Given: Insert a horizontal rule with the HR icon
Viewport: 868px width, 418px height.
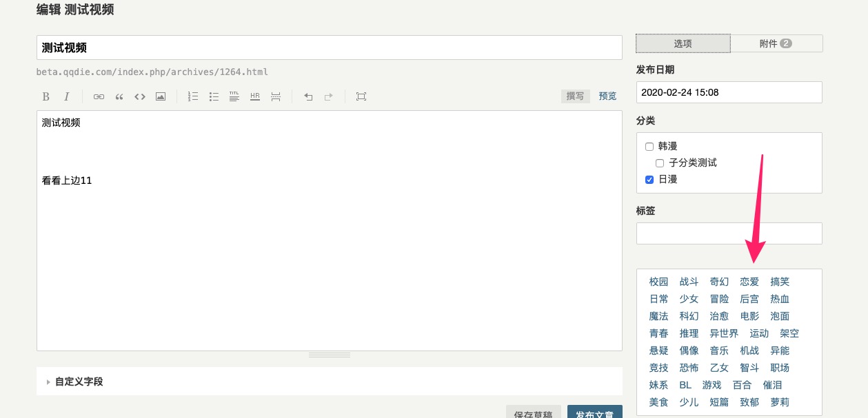Looking at the screenshot, I should pyautogui.click(x=255, y=96).
